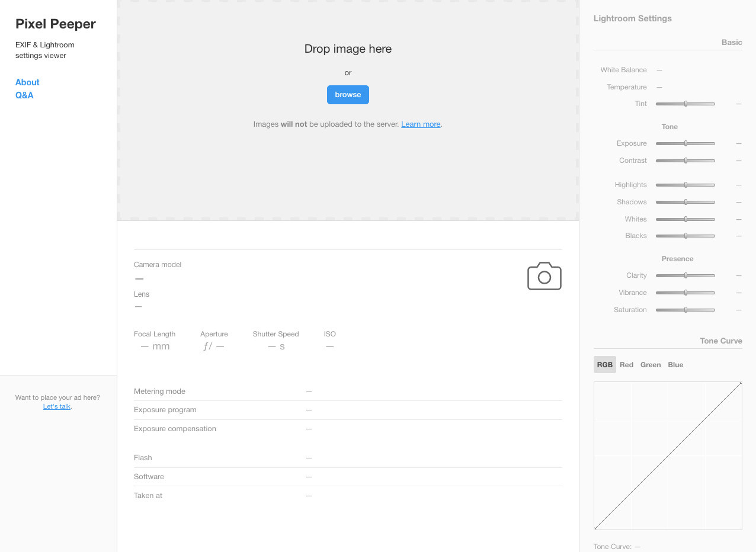Click the Exposure slider
The image size is (756, 552).
685,143
